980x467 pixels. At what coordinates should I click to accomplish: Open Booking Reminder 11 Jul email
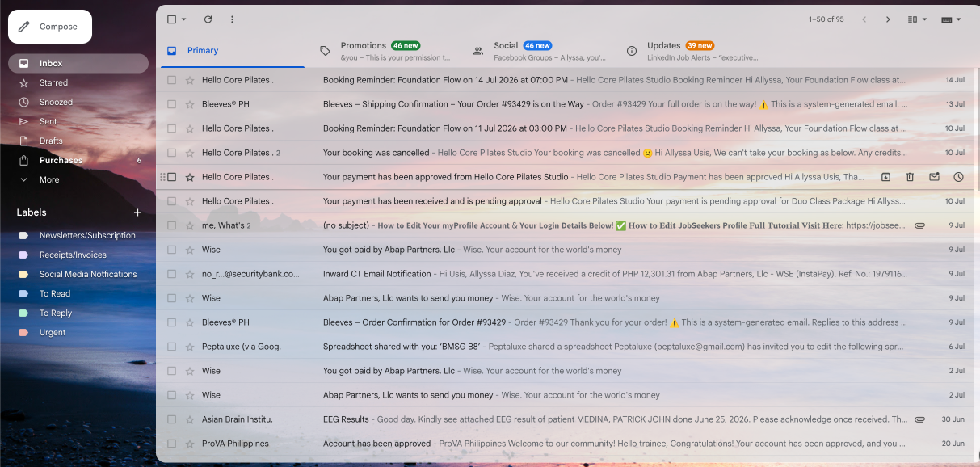click(x=566, y=128)
